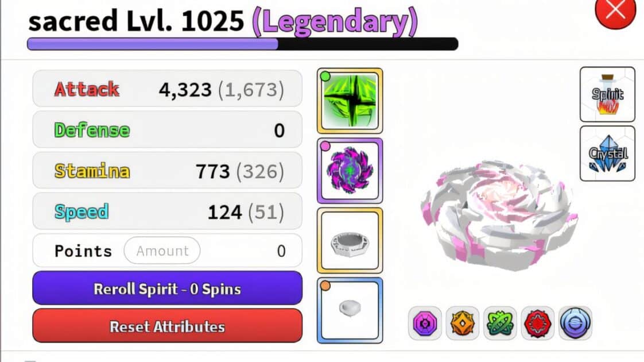This screenshot has width=644, height=362.
Task: Click the white and pink beyblade preview
Action: coord(499,216)
